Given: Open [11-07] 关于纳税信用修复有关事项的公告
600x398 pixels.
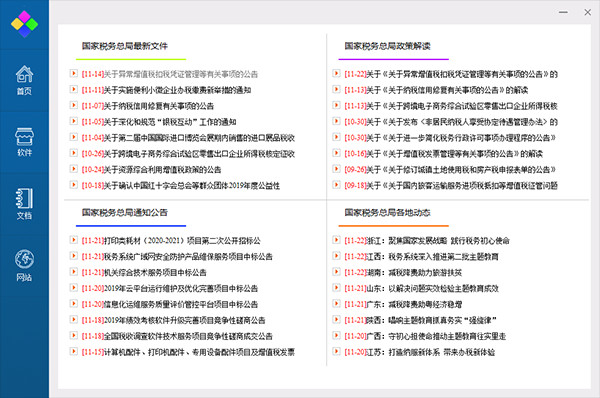Looking at the screenshot, I should tap(148, 106).
